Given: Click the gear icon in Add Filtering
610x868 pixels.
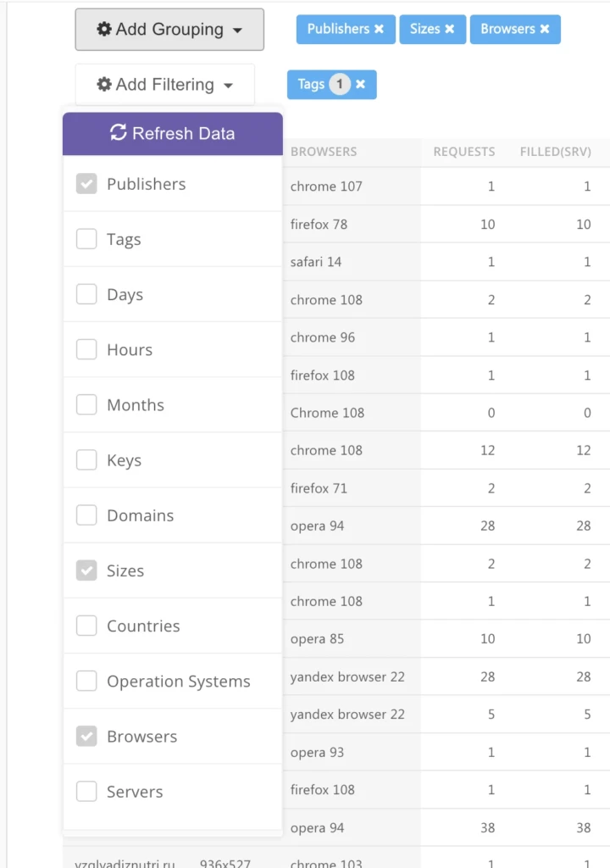Looking at the screenshot, I should click(104, 84).
